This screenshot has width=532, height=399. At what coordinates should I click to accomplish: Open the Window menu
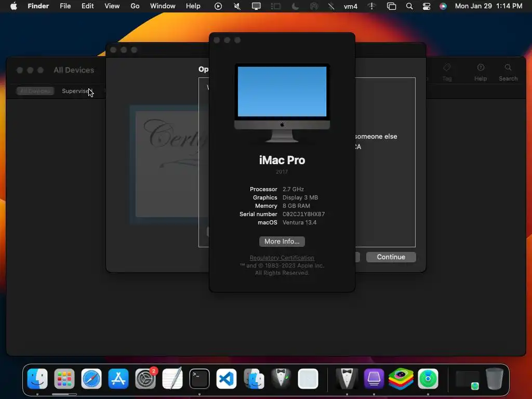pos(163,6)
